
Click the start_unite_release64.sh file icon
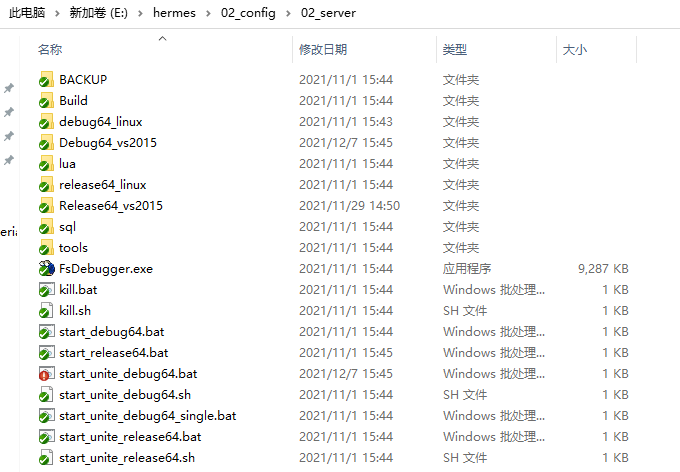click(46, 458)
